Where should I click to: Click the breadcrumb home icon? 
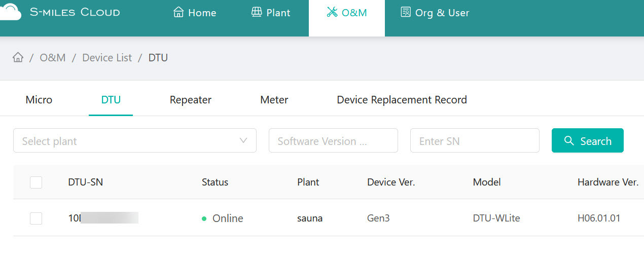[x=18, y=57]
